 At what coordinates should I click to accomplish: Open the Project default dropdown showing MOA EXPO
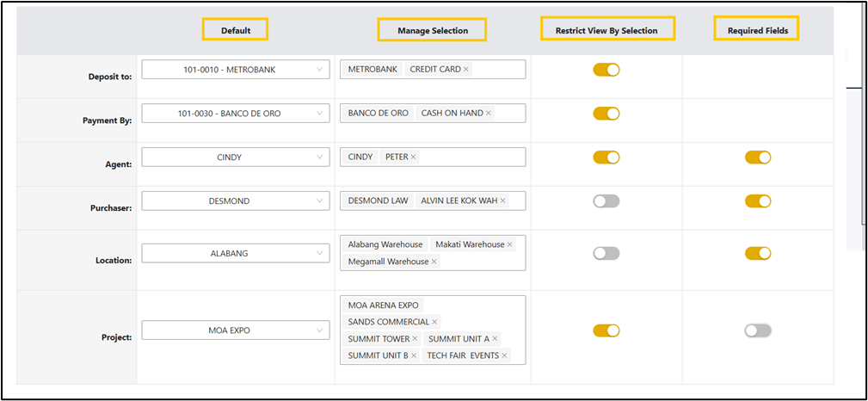(x=235, y=330)
